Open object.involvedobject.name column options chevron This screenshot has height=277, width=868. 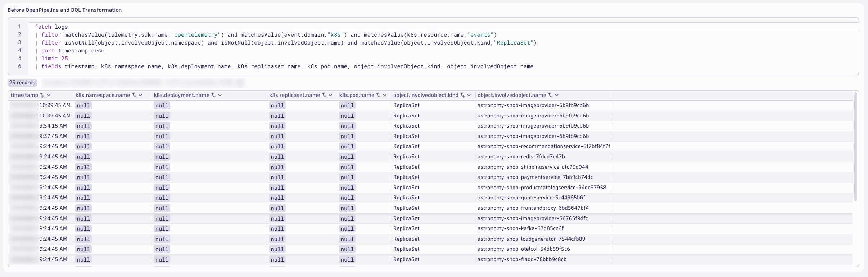[x=557, y=95]
